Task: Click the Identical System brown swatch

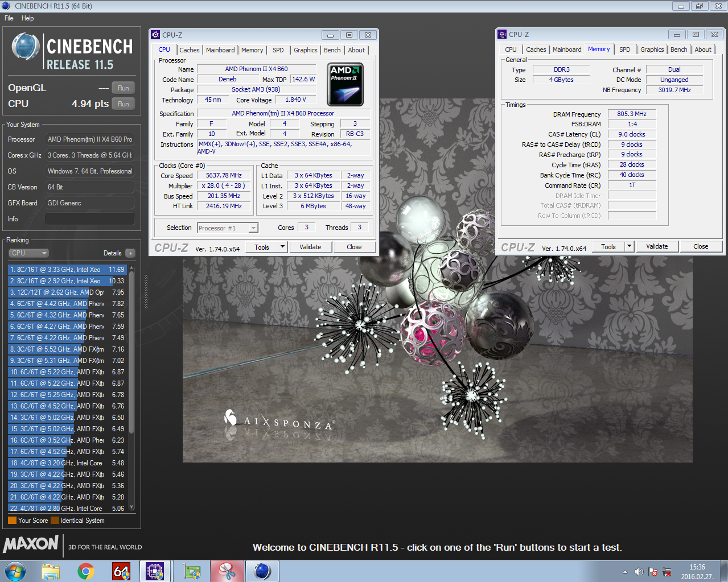Action: pos(55,520)
